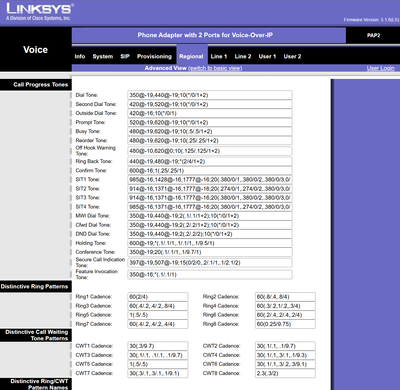Click the Ring Back Tone field

pos(210,161)
